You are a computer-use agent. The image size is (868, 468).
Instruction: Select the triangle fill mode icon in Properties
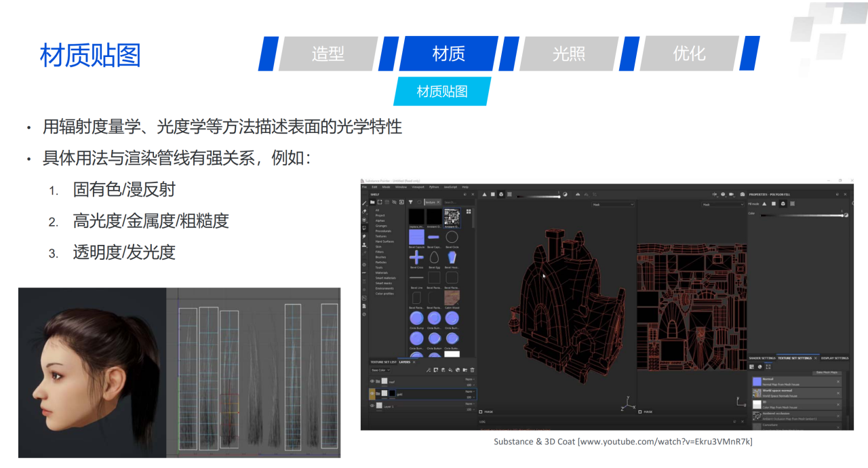(765, 203)
